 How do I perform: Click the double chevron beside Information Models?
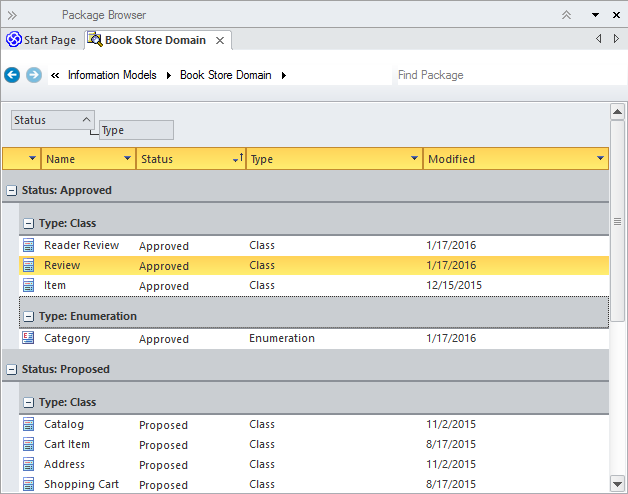pyautogui.click(x=55, y=75)
